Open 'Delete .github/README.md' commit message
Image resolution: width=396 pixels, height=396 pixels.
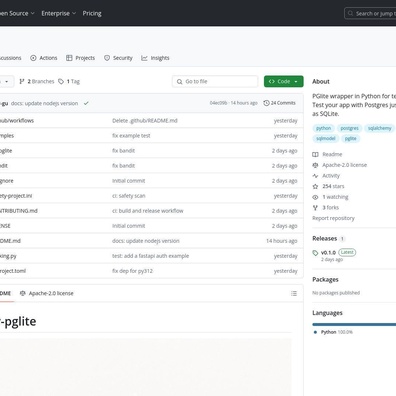coord(145,121)
